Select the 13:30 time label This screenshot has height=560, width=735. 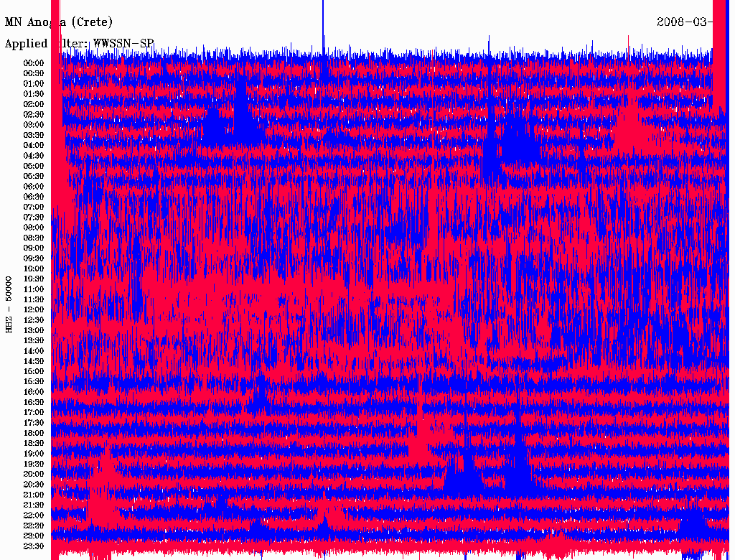34,340
